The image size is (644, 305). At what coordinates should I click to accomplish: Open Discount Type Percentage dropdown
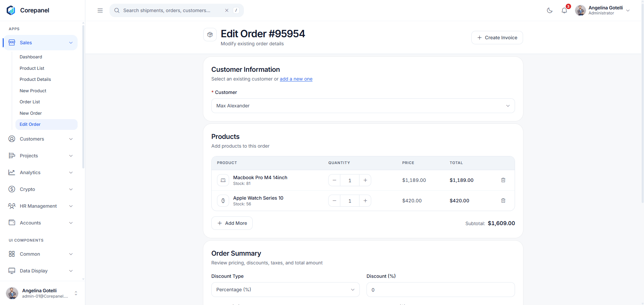click(x=285, y=290)
